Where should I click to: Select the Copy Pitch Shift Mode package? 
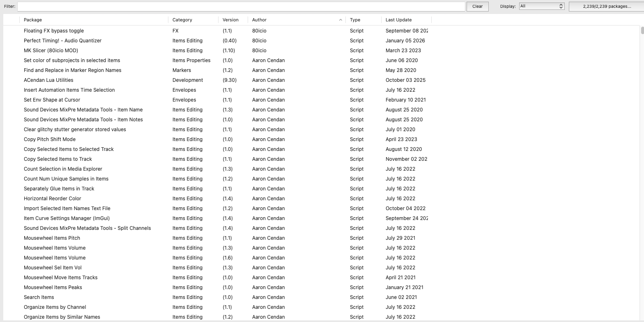click(x=50, y=139)
